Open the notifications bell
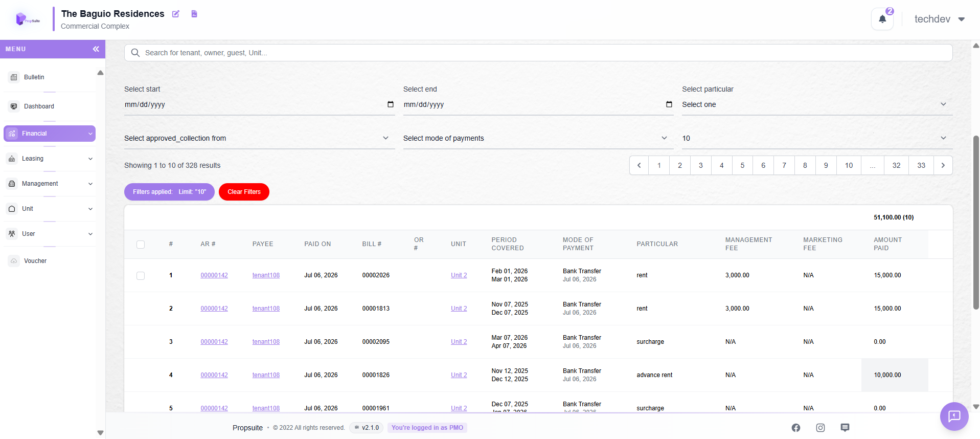980x439 pixels. click(882, 19)
